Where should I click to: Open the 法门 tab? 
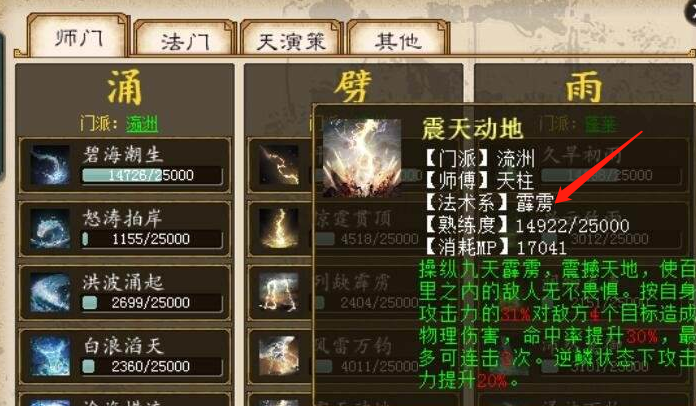click(184, 41)
